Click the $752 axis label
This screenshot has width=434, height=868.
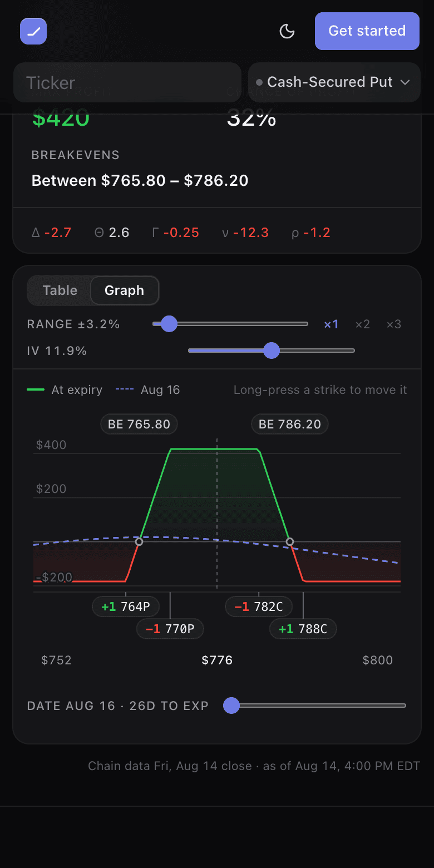[x=57, y=660]
